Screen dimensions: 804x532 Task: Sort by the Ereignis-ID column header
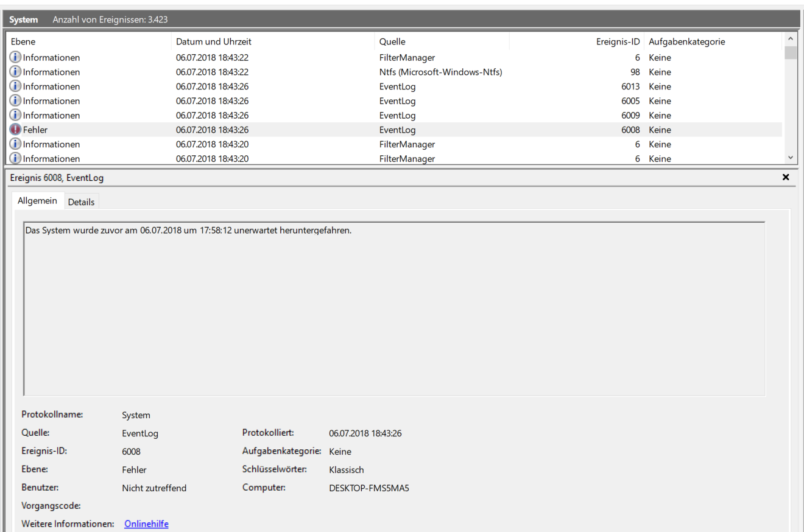pyautogui.click(x=577, y=41)
